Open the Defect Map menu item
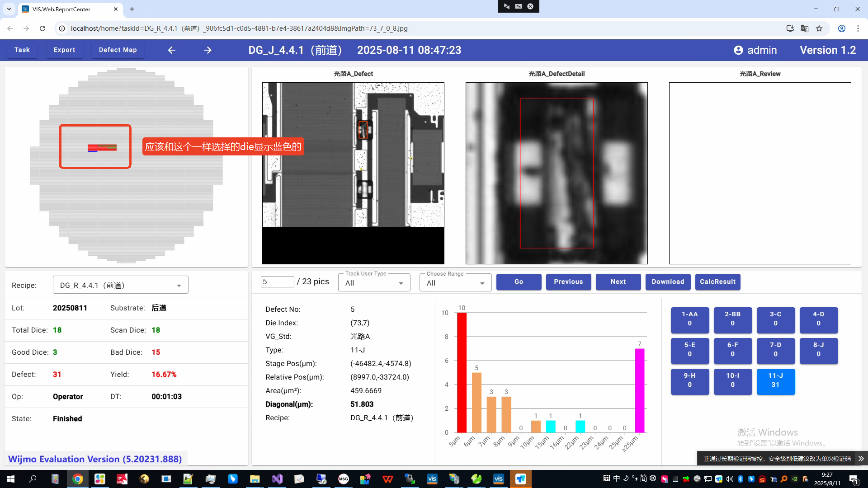Image resolution: width=868 pixels, height=488 pixels. click(x=118, y=50)
